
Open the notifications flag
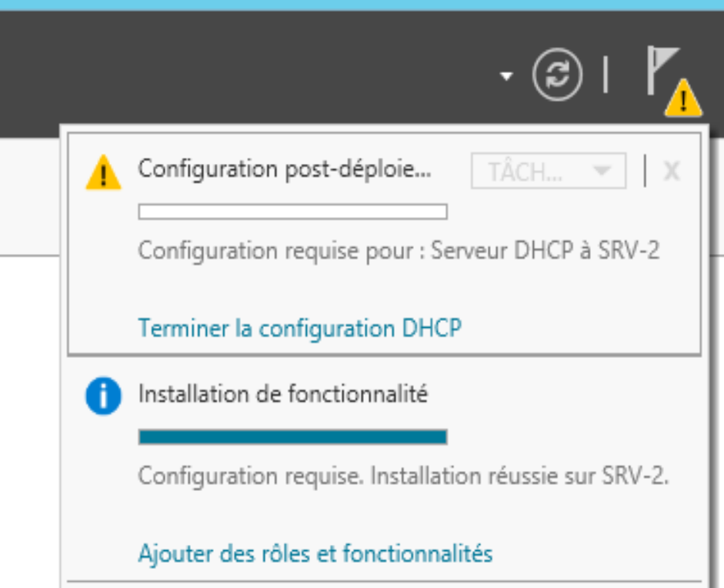click(x=662, y=69)
